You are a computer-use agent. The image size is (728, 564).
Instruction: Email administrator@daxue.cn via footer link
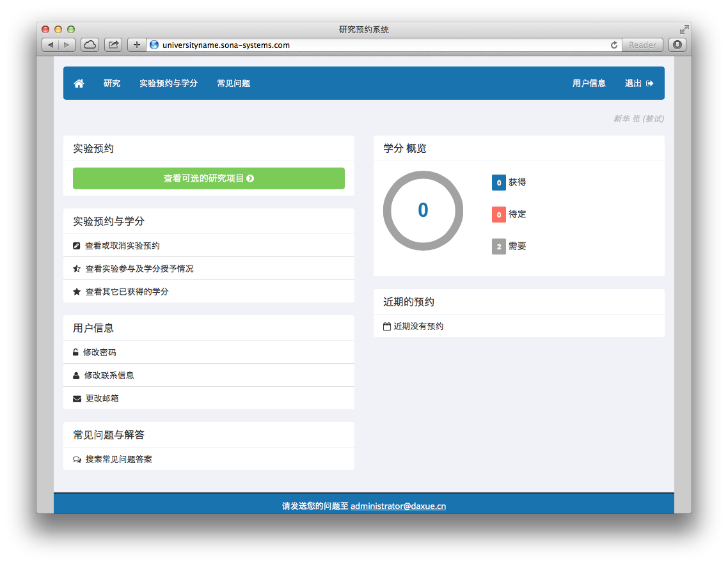coord(398,506)
